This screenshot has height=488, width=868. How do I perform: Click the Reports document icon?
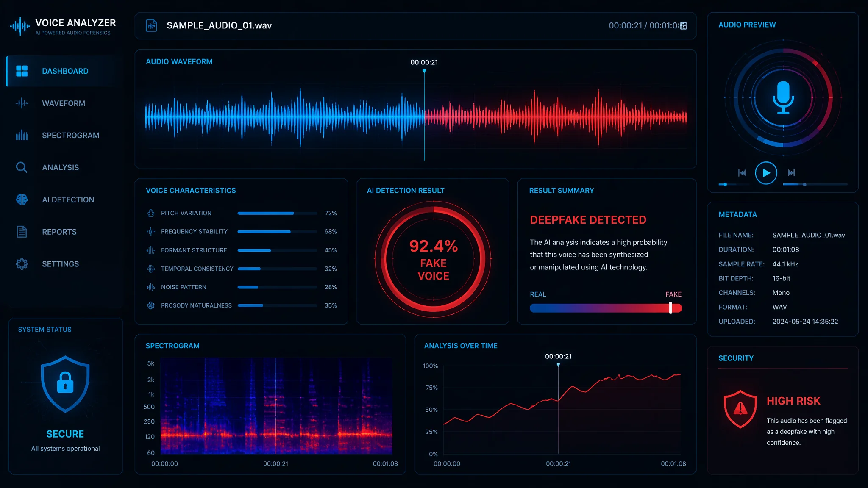[22, 232]
